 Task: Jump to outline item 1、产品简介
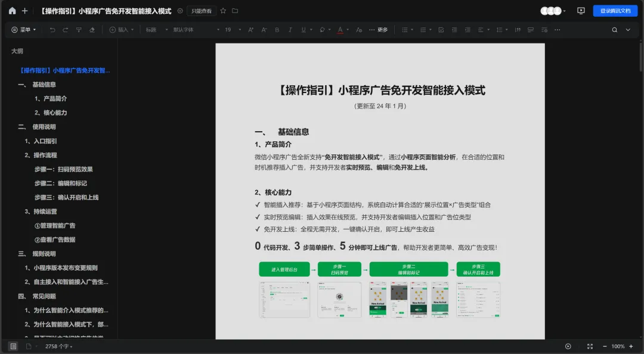tap(51, 98)
